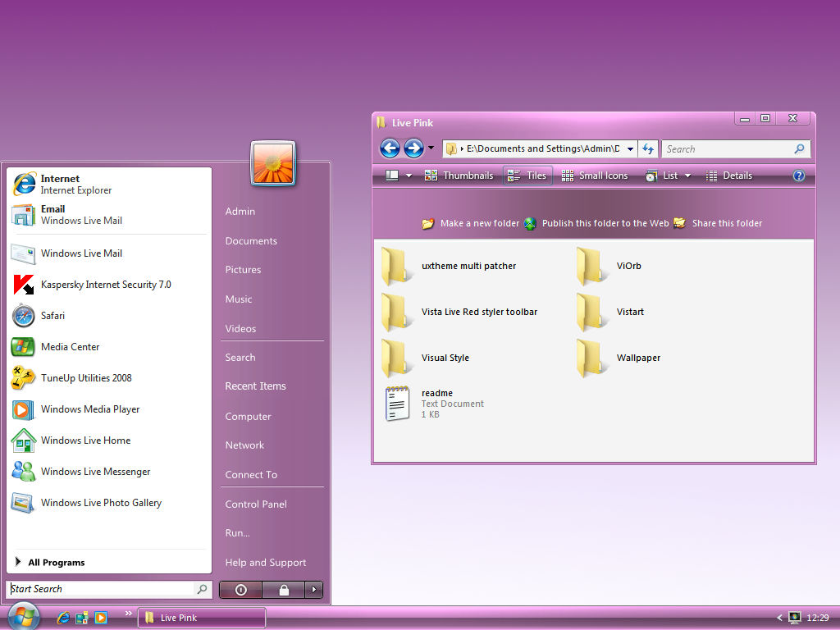Click the Start Search input field
The width and height of the screenshot is (840, 630).
[102, 589]
